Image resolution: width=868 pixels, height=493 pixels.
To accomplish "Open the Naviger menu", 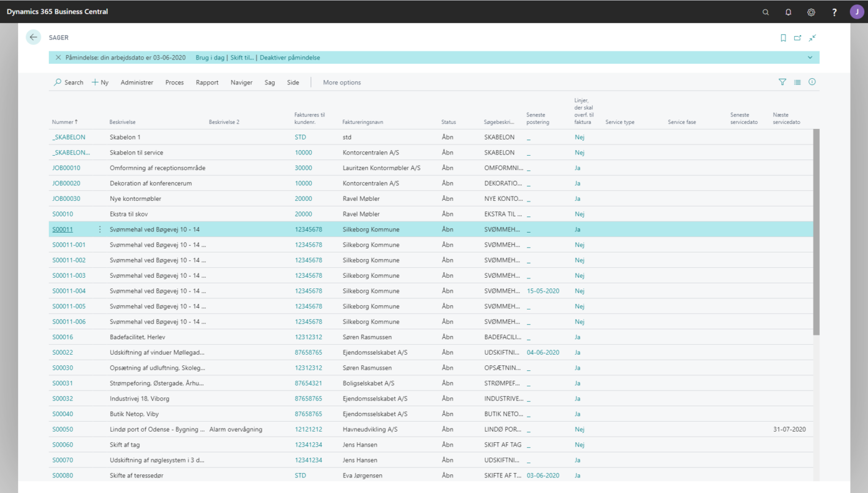I will (x=241, y=82).
